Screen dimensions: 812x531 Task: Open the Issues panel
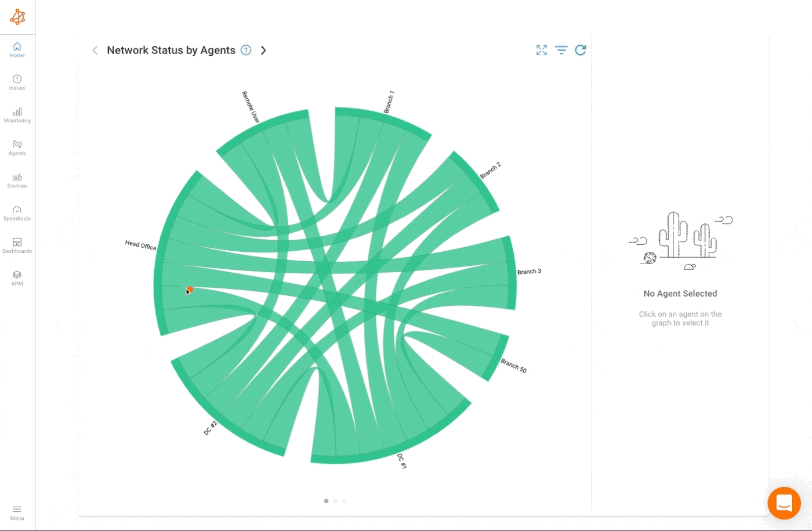(17, 82)
